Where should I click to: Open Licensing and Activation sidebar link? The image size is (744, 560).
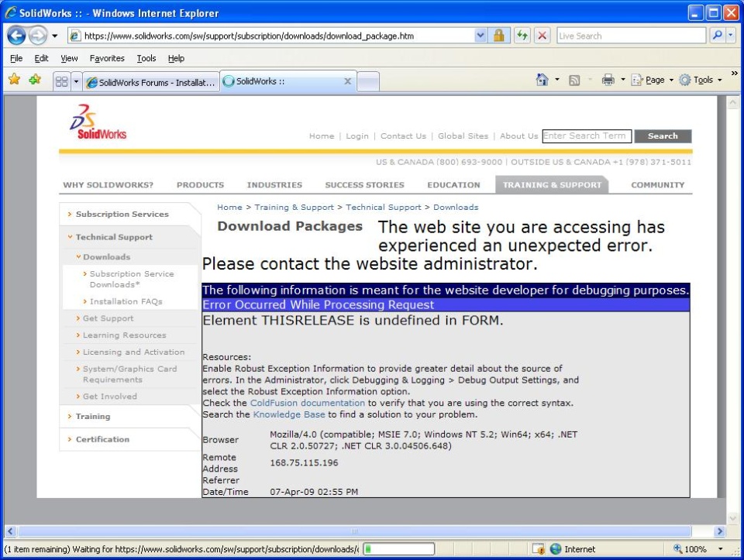[133, 352]
